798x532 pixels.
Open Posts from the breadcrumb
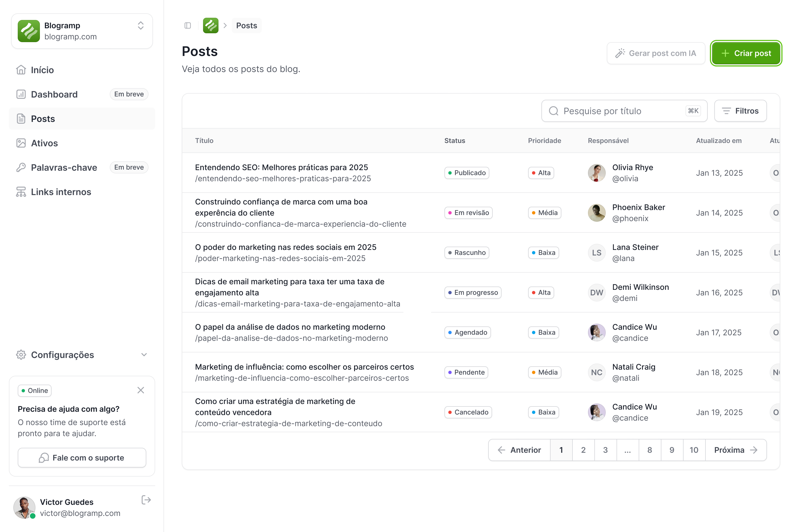pos(247,25)
